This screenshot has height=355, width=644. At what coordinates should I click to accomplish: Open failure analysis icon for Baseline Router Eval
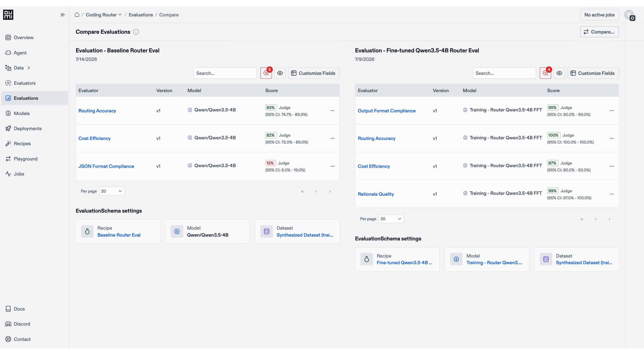click(266, 73)
